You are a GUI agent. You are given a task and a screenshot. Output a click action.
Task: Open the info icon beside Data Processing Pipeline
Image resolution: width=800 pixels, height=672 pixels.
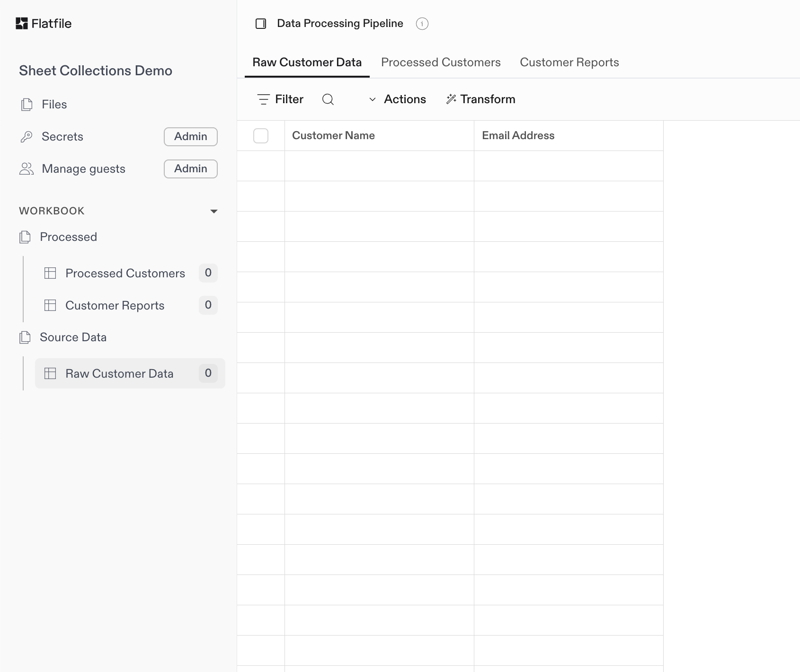(422, 24)
